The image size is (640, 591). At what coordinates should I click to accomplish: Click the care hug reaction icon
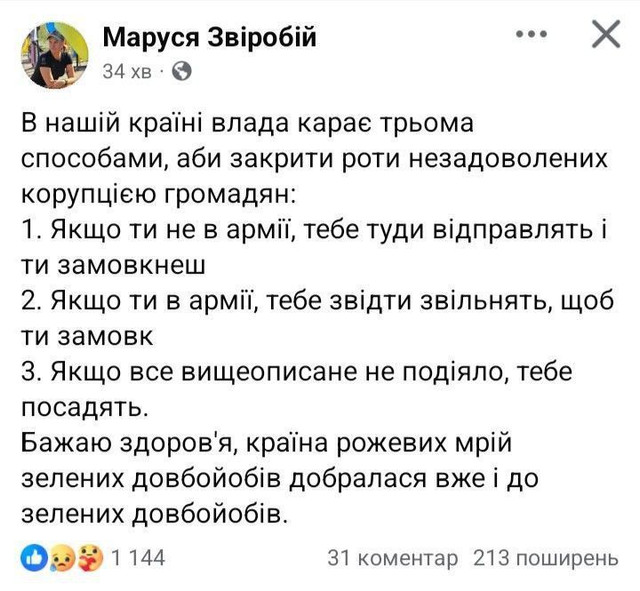(x=91, y=557)
